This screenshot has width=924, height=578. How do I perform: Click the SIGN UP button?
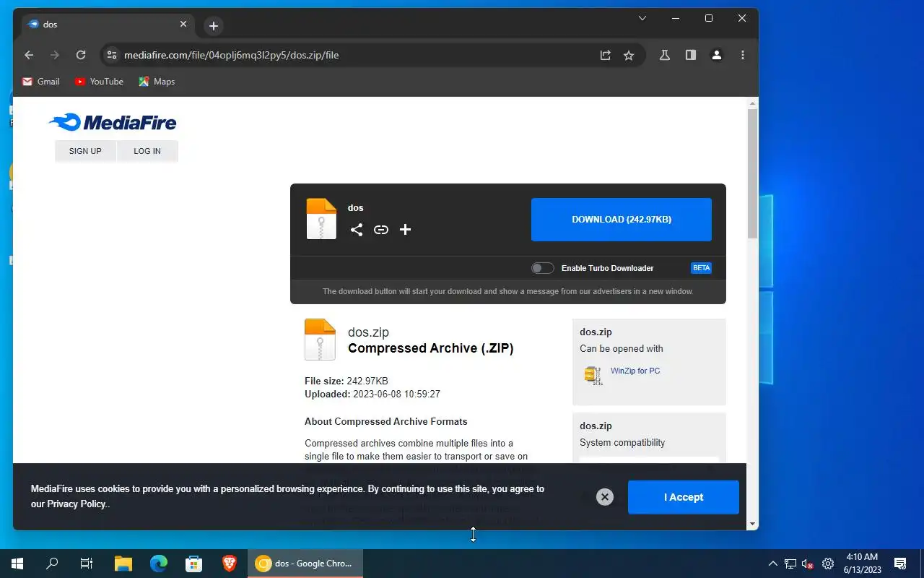point(85,151)
